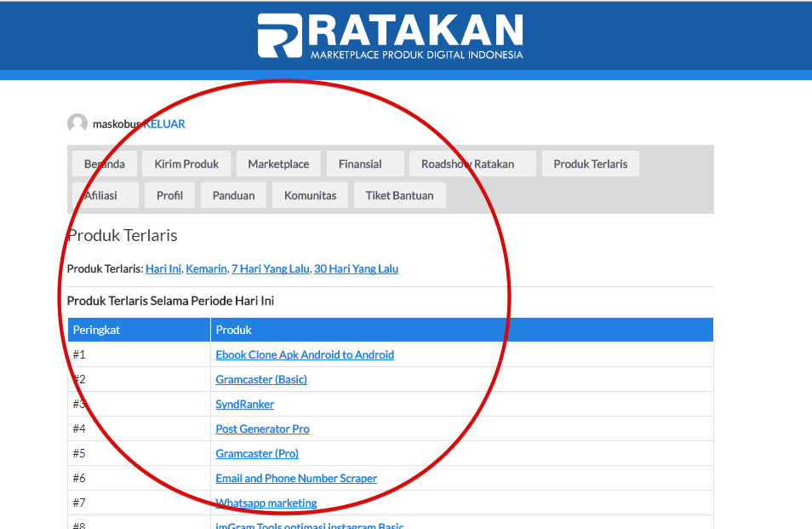Go to the Marketplace menu item
Image resolution: width=812 pixels, height=529 pixels.
coord(278,164)
